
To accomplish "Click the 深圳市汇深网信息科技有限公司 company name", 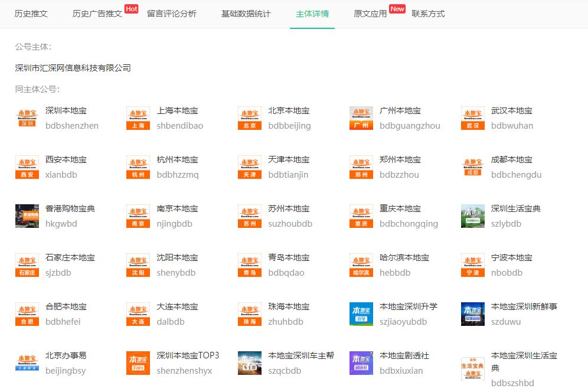I will point(73,68).
